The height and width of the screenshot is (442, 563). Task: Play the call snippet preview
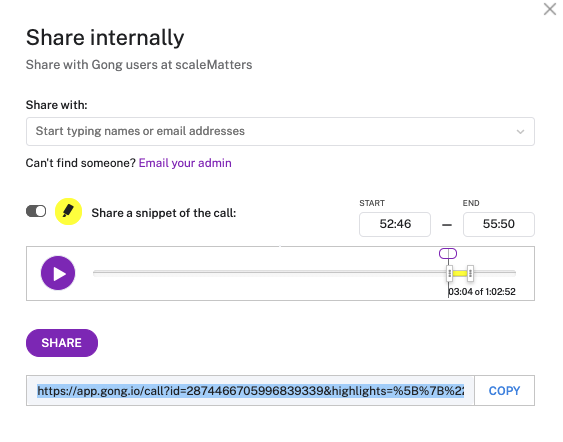click(x=58, y=273)
